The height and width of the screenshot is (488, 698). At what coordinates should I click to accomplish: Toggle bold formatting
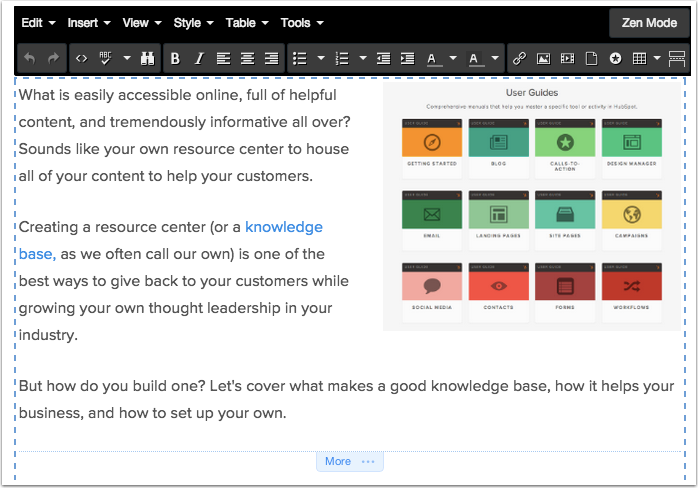pyautogui.click(x=175, y=59)
